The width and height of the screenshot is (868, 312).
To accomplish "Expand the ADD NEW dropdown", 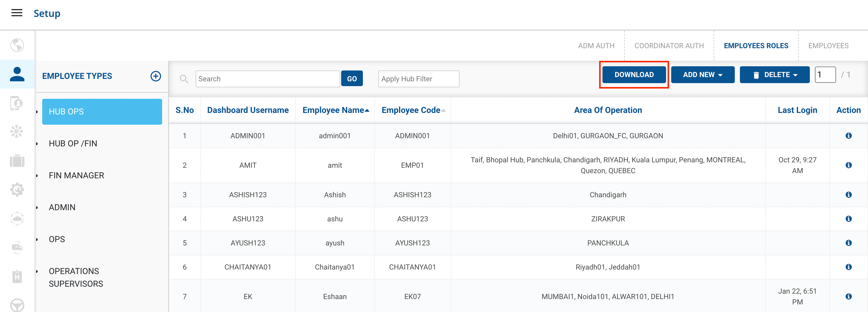I will coord(703,75).
